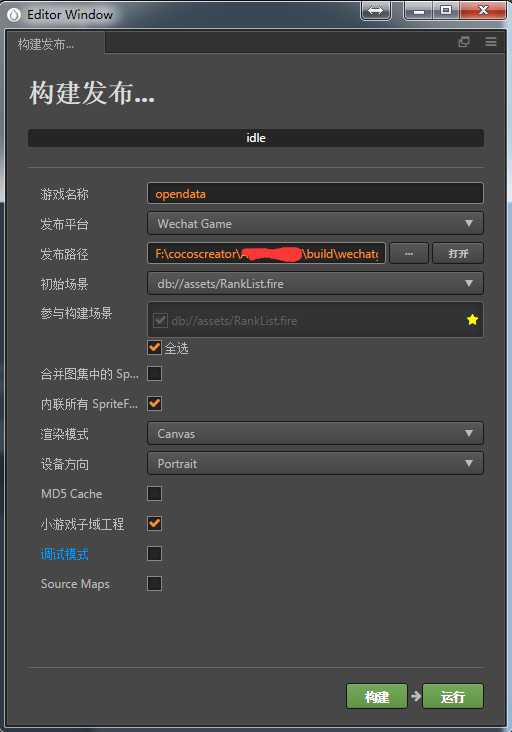Click the Cocos Creator logo icon in title bar
512x732 pixels.
pyautogui.click(x=14, y=15)
